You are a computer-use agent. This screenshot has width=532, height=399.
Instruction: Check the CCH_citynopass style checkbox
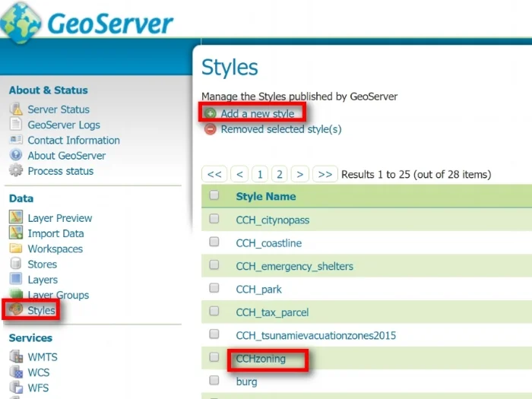click(214, 219)
